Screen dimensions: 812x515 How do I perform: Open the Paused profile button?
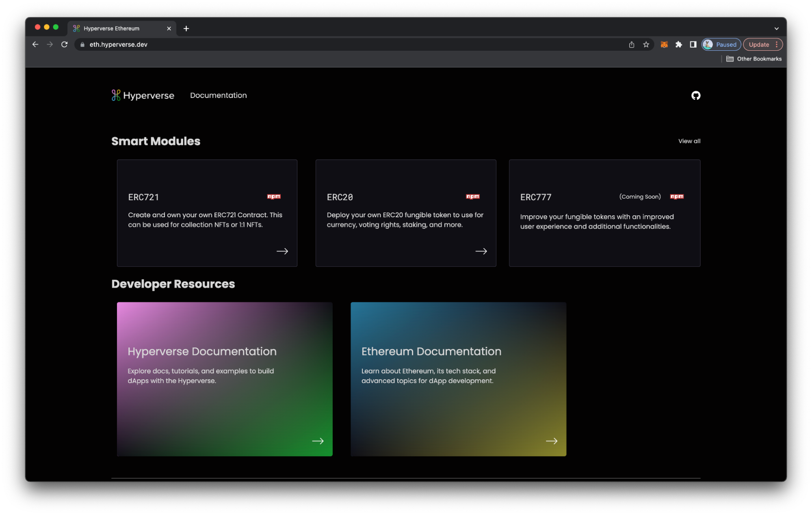coord(721,45)
